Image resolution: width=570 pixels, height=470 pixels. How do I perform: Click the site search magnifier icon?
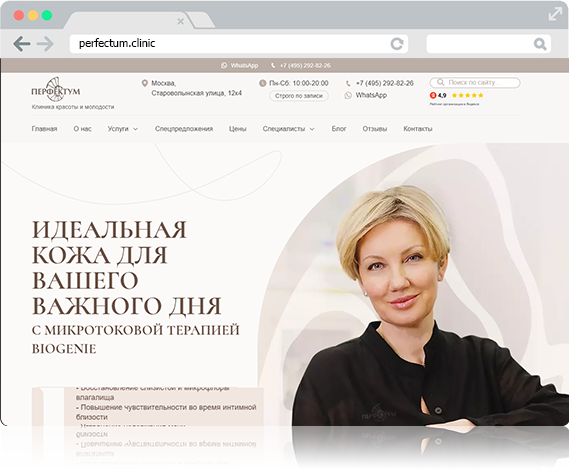(x=440, y=82)
